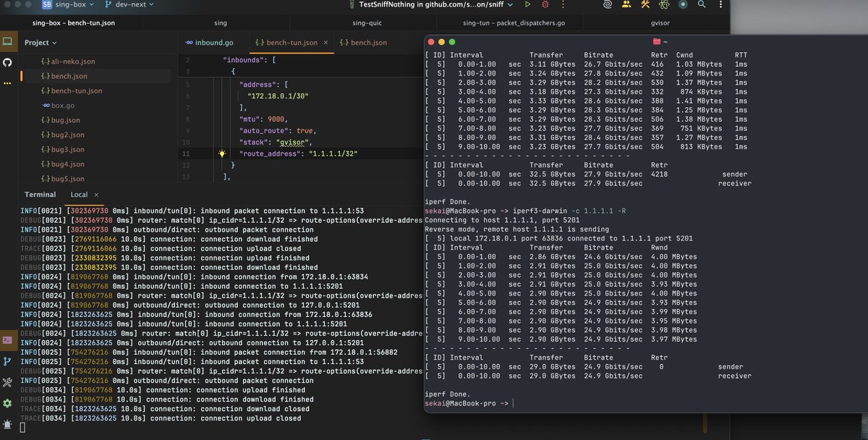Open the GitHub tool window icon

(8, 63)
